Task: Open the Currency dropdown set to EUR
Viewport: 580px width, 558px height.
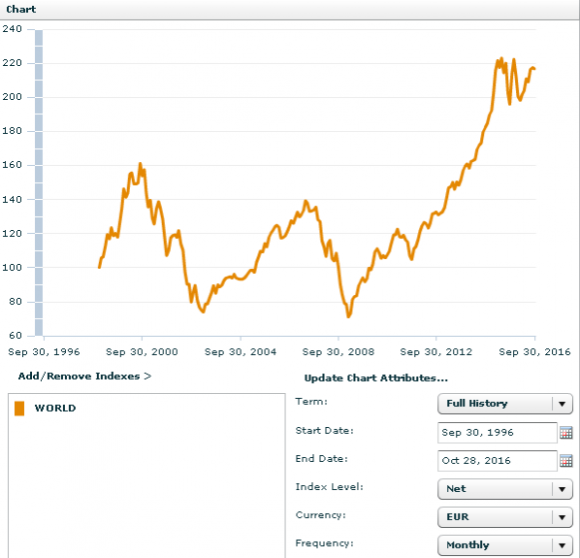Action: pyautogui.click(x=505, y=517)
